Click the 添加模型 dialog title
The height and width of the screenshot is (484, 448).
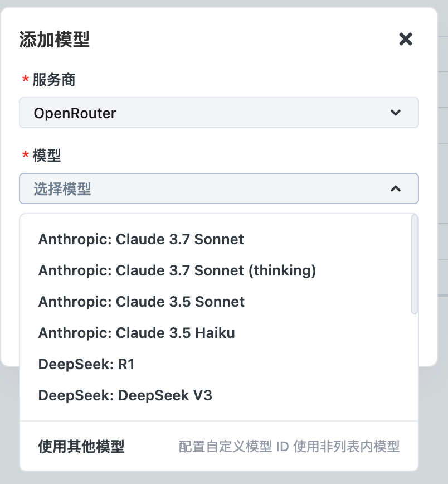53,40
